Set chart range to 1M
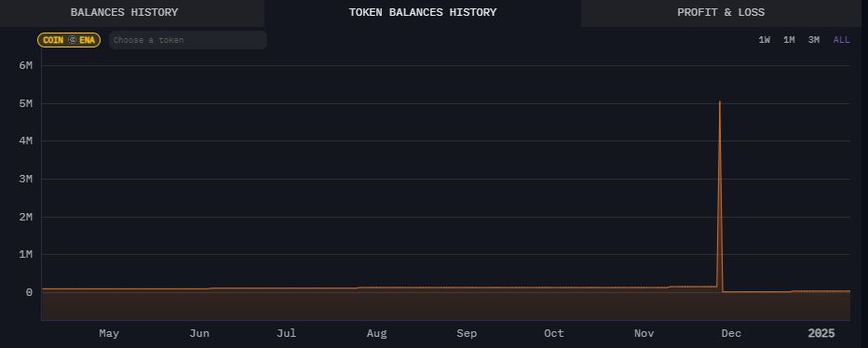The image size is (868, 348). [789, 40]
